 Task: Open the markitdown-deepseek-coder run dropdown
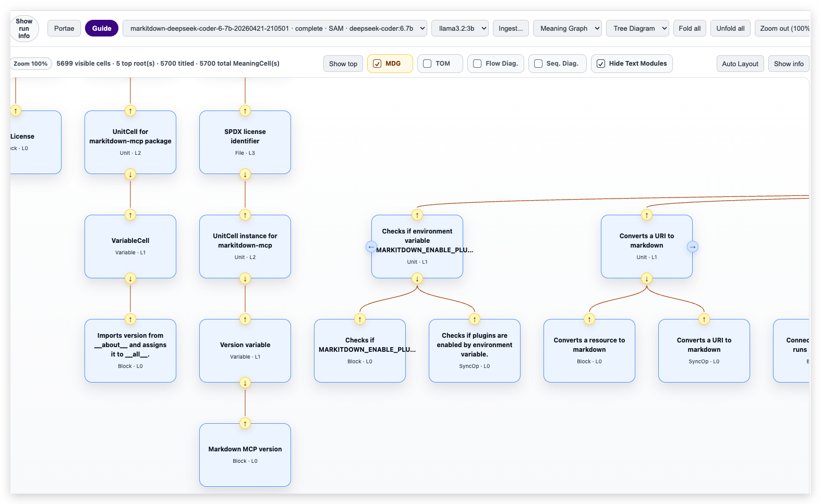275,28
